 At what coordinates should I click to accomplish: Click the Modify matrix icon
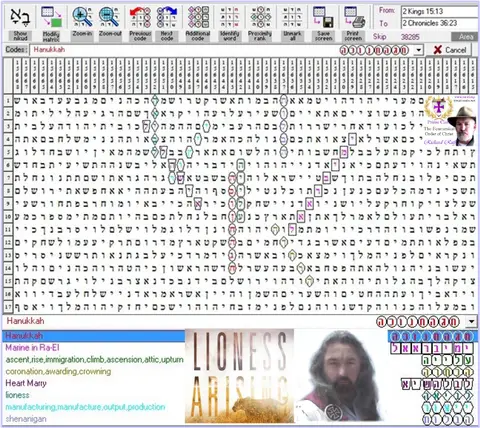tap(51, 17)
